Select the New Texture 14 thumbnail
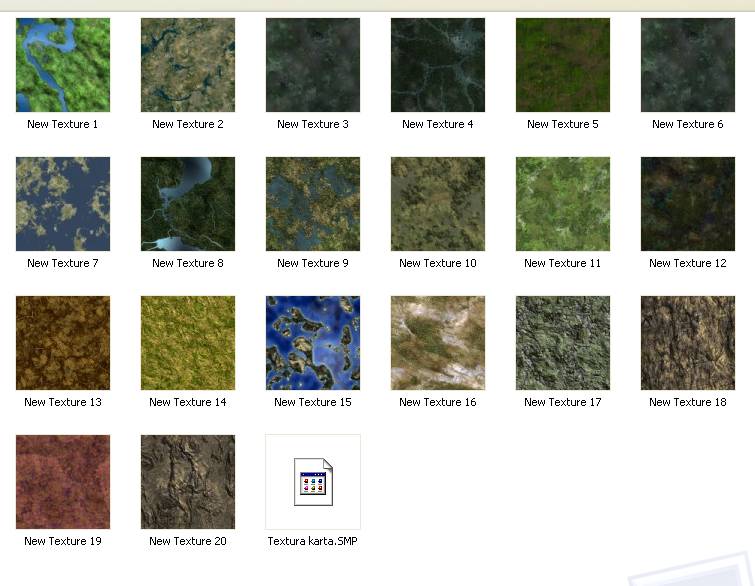Screen dimensions: 755x586 point(188,343)
